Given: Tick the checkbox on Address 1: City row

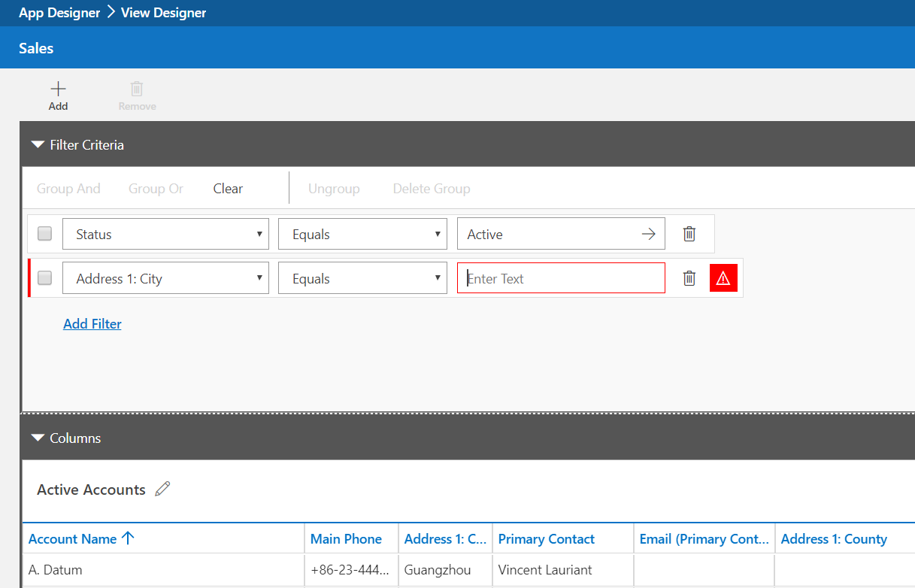Looking at the screenshot, I should click(x=45, y=278).
